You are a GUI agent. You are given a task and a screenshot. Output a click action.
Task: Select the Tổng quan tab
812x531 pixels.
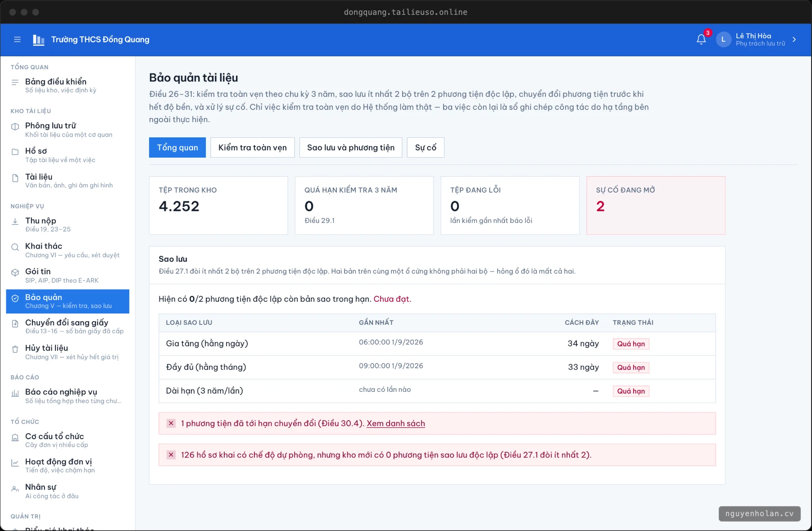tap(177, 147)
